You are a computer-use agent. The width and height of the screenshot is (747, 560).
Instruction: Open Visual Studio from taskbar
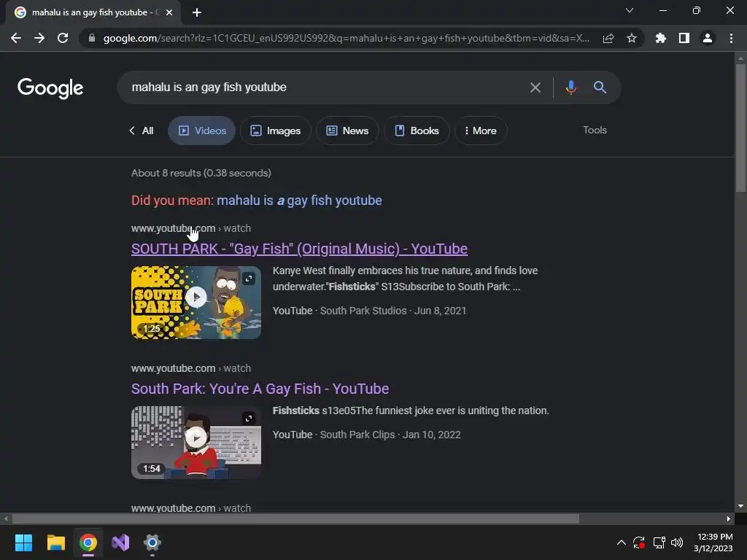120,542
